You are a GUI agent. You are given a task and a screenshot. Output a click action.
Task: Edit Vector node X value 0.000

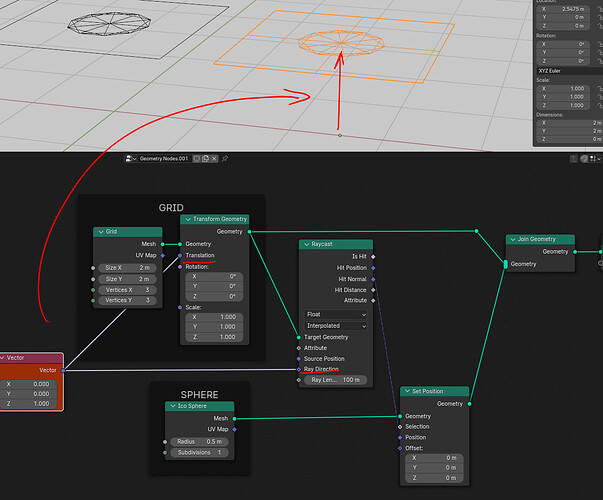pyautogui.click(x=29, y=384)
